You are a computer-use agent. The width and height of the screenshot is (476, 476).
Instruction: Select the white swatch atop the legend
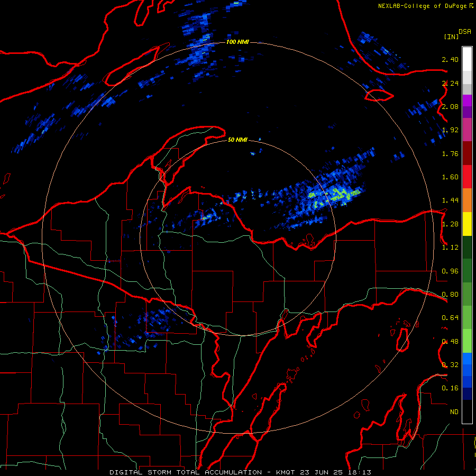coord(467,59)
